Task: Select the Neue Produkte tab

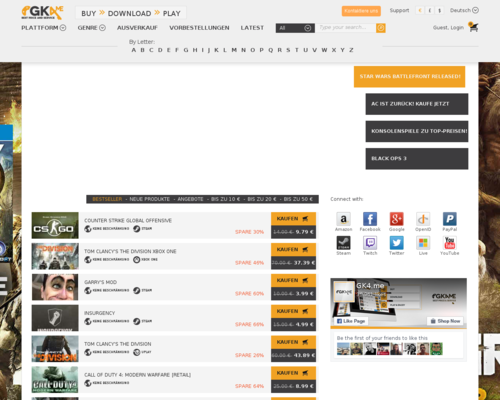Action: tap(150, 199)
